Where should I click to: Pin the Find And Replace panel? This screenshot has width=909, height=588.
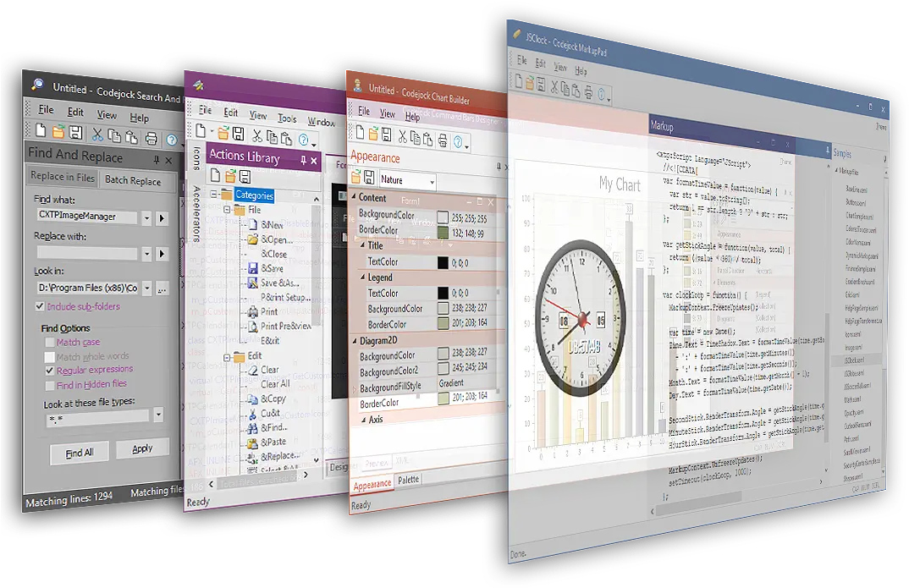157,160
